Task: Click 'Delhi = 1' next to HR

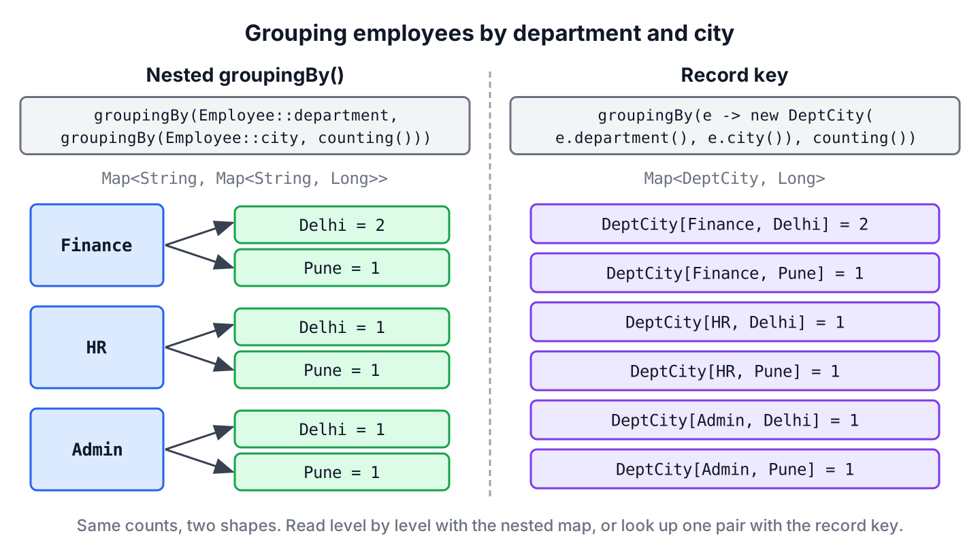Action: (342, 327)
